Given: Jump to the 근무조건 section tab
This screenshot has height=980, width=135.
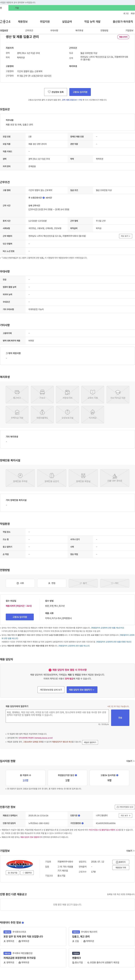Looking at the screenshot, I should point(29,30).
